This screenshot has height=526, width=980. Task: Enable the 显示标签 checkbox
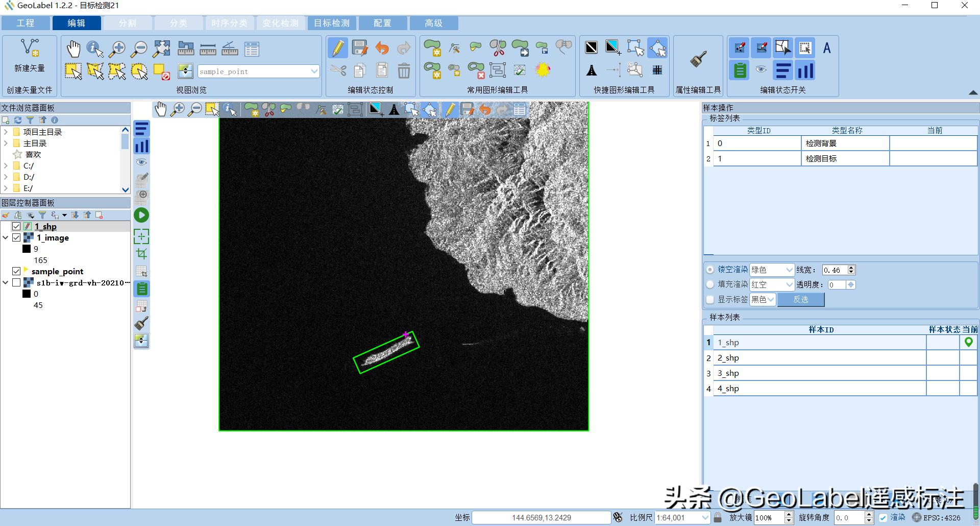(710, 300)
